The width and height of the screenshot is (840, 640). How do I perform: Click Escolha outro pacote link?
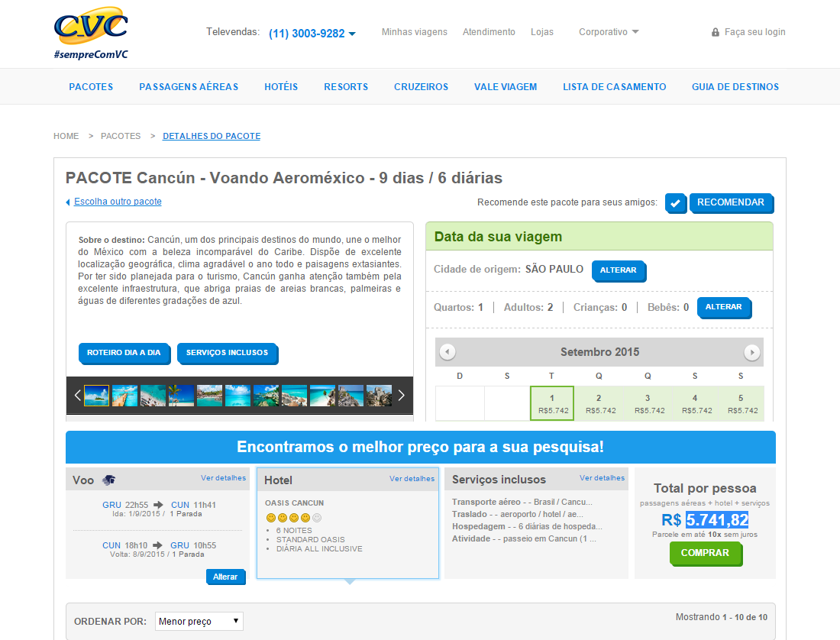click(118, 202)
